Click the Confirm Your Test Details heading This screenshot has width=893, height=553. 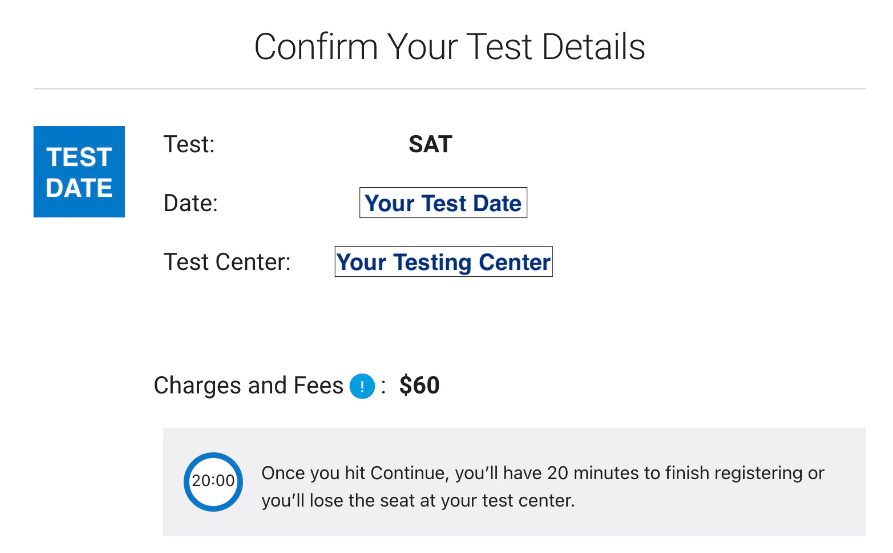(x=449, y=47)
